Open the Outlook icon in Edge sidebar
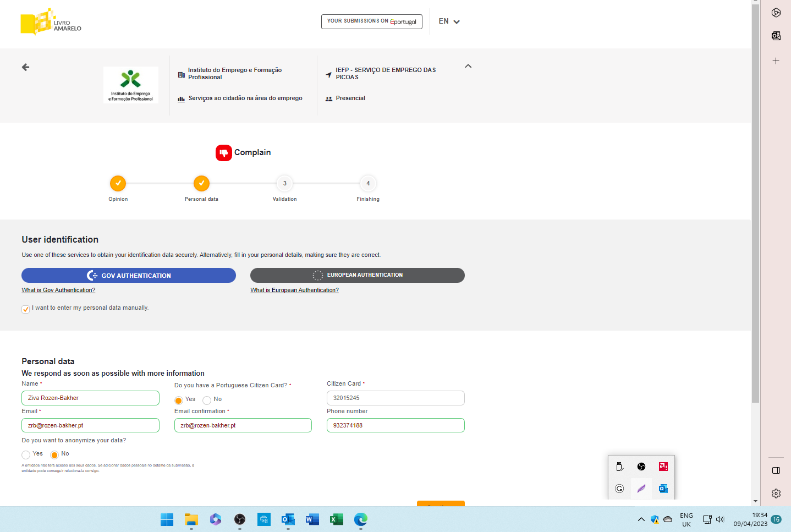The width and height of the screenshot is (791, 532). [776, 36]
